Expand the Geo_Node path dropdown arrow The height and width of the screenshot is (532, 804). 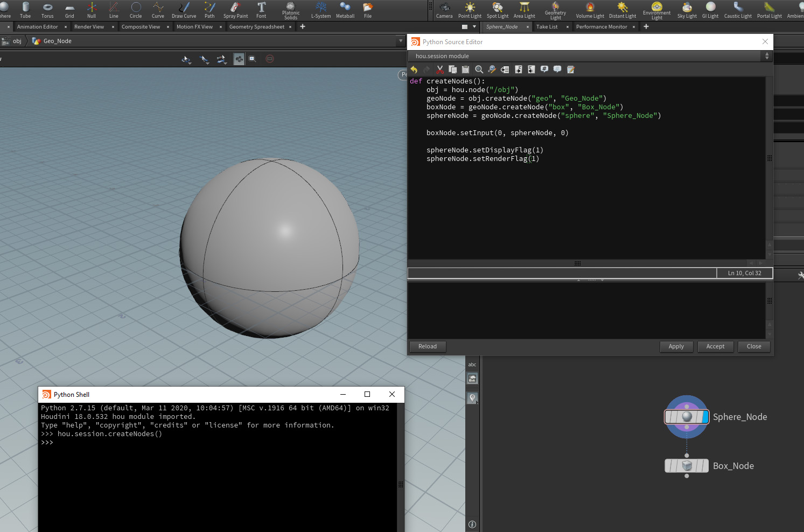[x=400, y=41]
